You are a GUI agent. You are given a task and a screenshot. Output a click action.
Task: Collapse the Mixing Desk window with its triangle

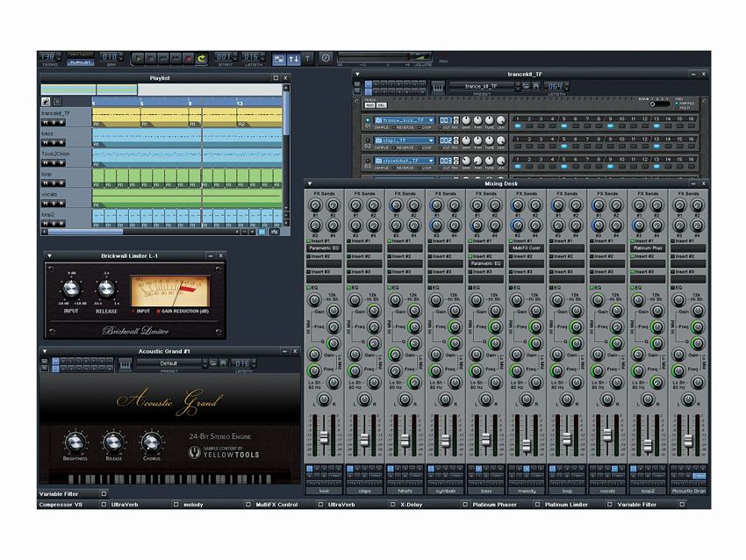pyautogui.click(x=310, y=183)
